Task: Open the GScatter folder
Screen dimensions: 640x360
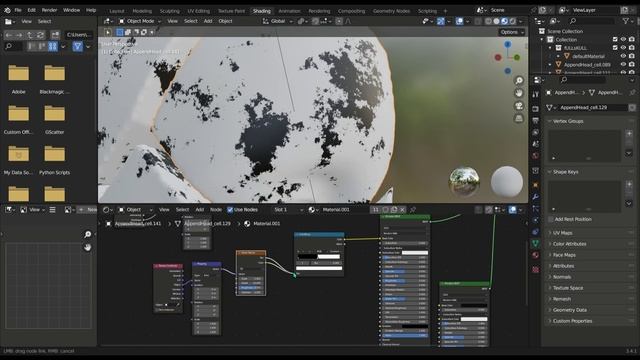Action: pyautogui.click(x=54, y=119)
